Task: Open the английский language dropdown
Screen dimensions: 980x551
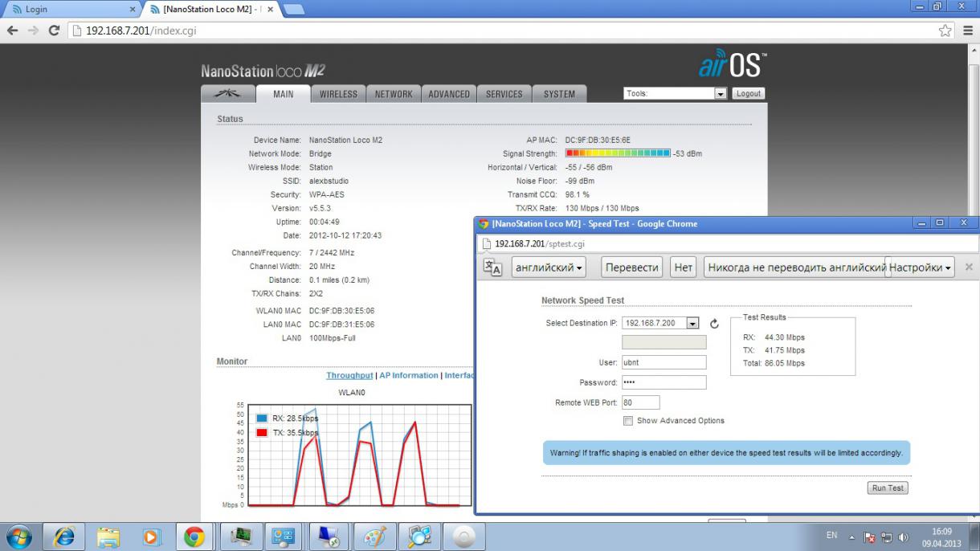Action: 549,267
